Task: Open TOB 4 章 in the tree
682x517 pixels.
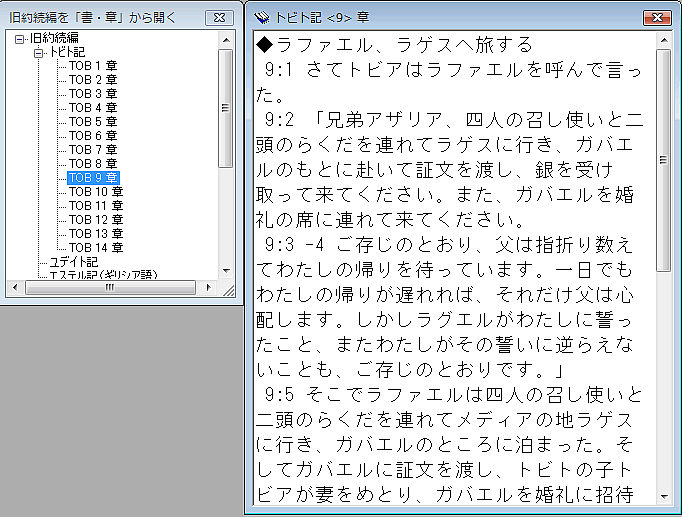Action: point(93,108)
